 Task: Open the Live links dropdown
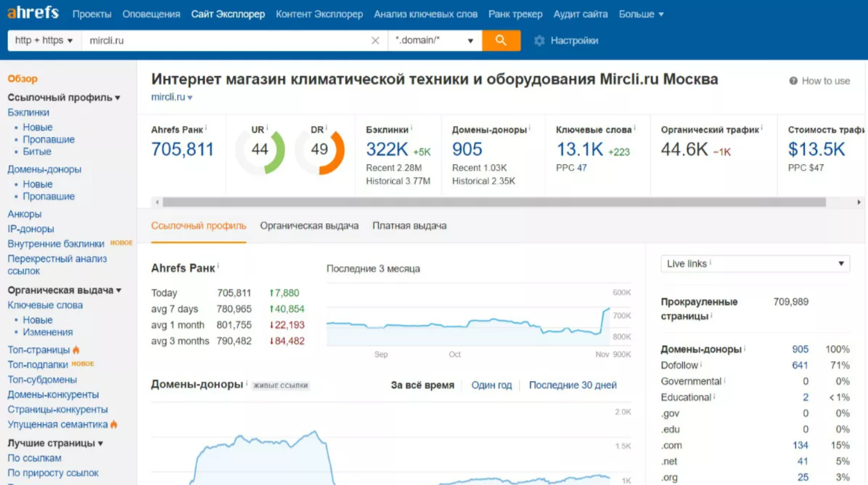755,264
